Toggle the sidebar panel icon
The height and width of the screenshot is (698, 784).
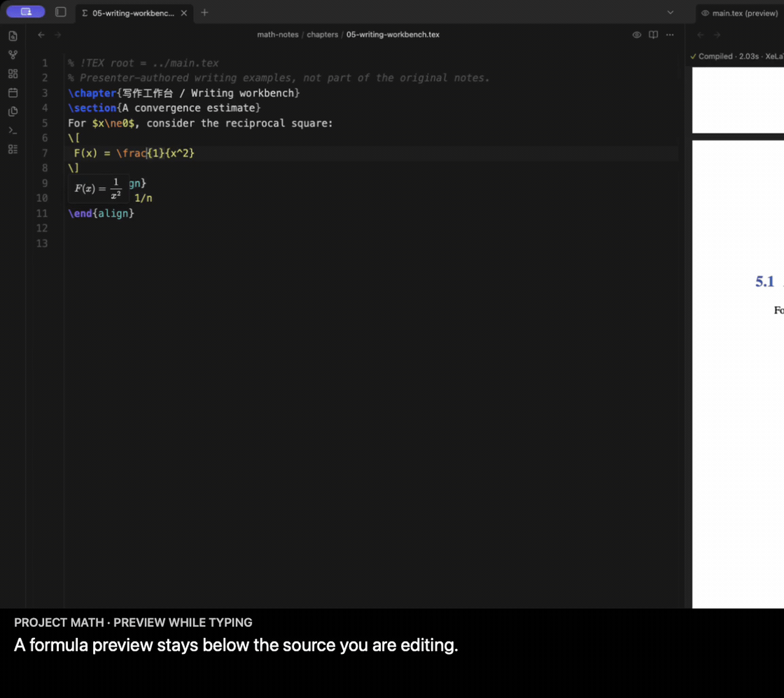pos(61,12)
